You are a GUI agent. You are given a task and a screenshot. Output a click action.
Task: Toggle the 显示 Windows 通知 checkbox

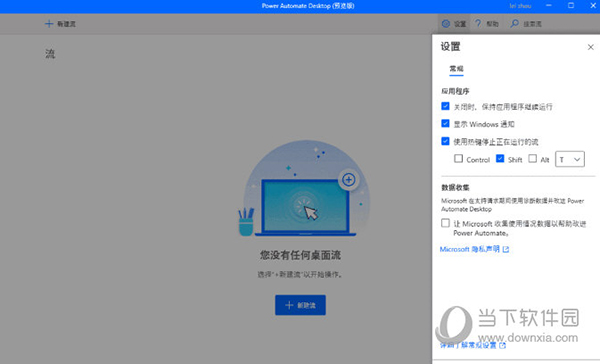(x=445, y=124)
